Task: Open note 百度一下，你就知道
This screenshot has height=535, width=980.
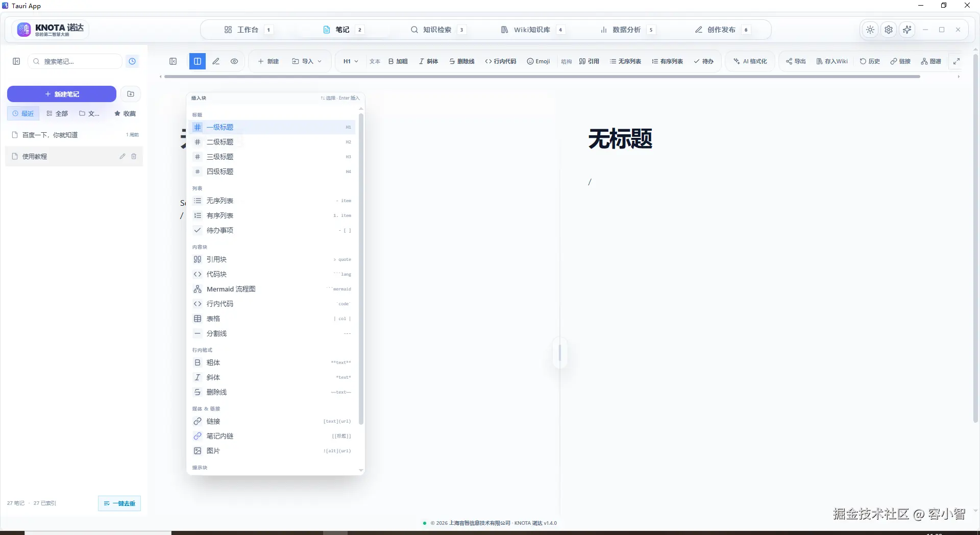Action: click(75, 135)
